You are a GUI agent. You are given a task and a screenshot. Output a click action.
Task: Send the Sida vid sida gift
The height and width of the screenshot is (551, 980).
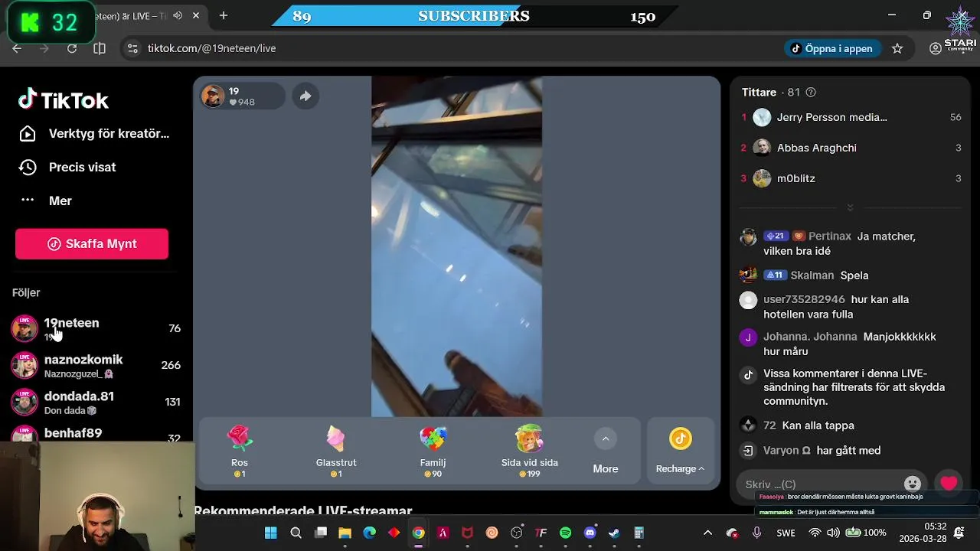coord(529,452)
